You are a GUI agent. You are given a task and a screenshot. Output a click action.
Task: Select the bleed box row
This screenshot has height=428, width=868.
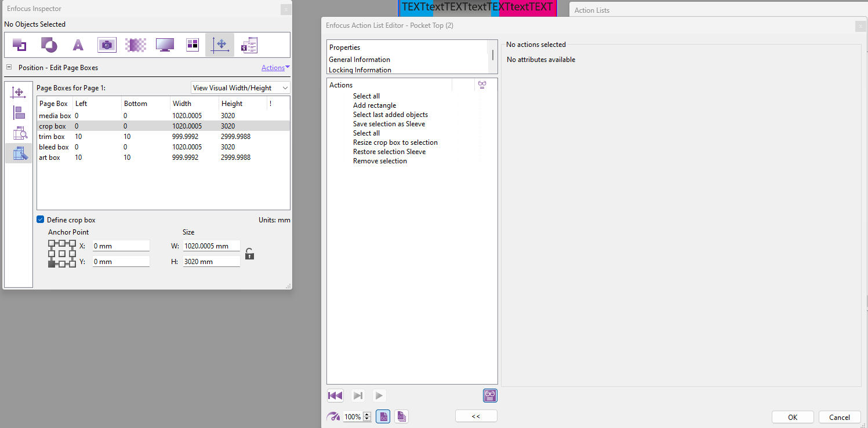coord(163,147)
